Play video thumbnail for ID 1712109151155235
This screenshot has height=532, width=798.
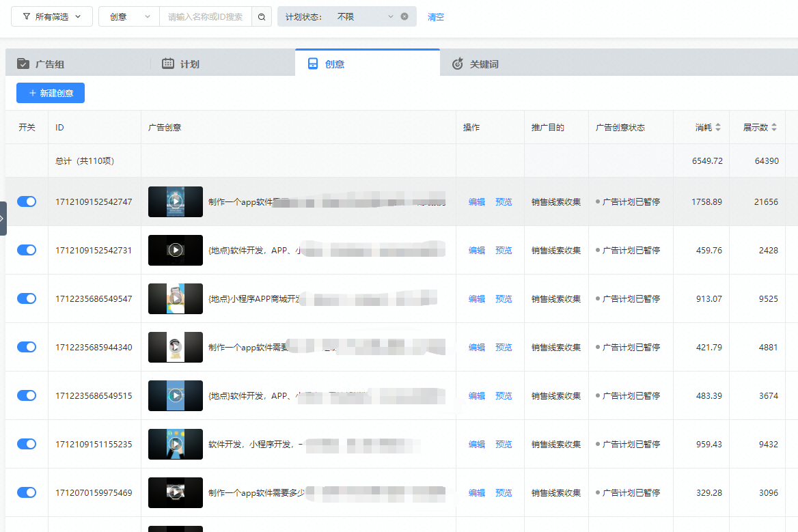176,444
